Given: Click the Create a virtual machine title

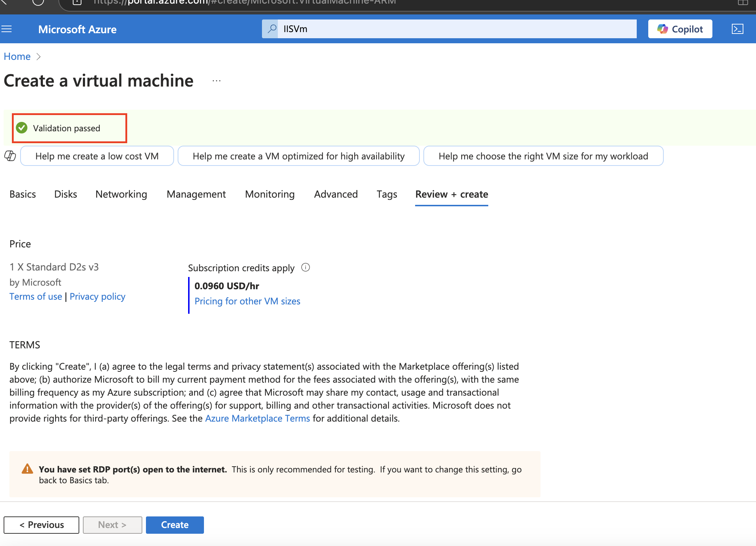Looking at the screenshot, I should point(98,81).
